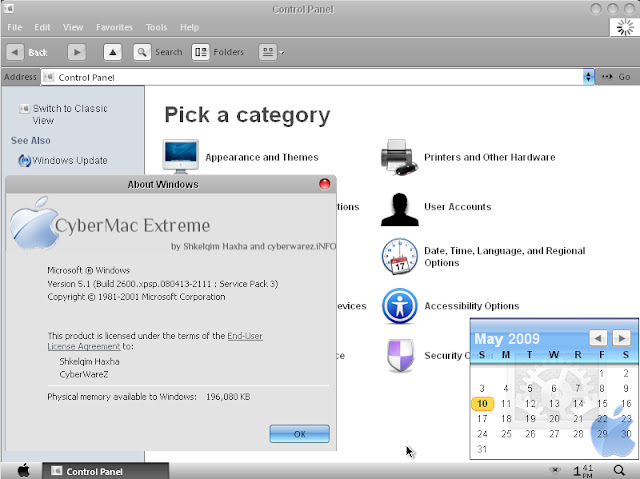Open Date, Time, Language, and Regional Options icon
Image resolution: width=640 pixels, height=479 pixels.
pos(400,257)
